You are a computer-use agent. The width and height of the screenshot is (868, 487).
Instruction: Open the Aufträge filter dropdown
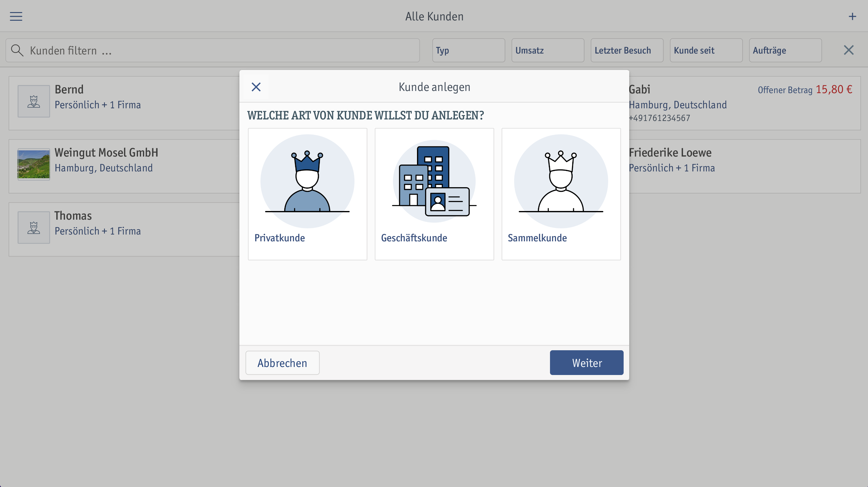(785, 50)
